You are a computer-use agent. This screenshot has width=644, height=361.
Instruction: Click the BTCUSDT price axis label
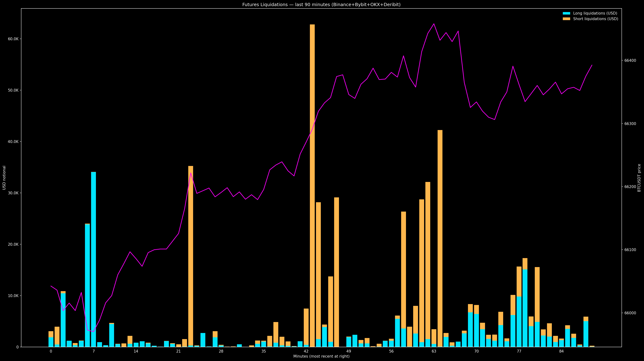coord(639,178)
